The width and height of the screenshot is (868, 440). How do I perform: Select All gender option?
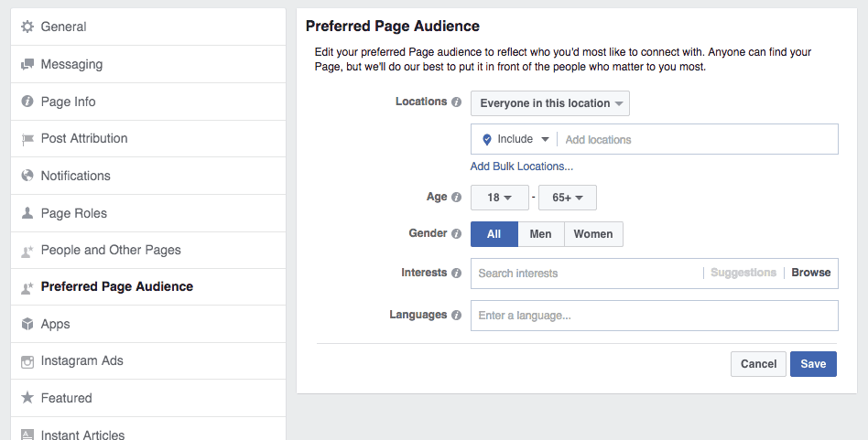coord(494,234)
